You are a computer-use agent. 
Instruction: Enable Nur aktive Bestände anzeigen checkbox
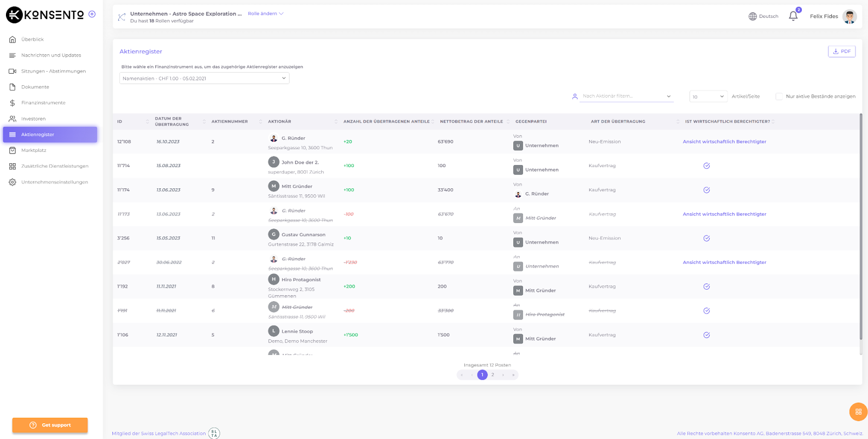(x=779, y=97)
